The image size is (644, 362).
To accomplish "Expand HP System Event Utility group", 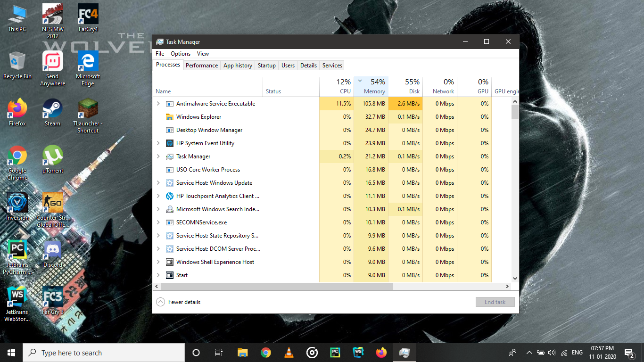I will coord(158,143).
